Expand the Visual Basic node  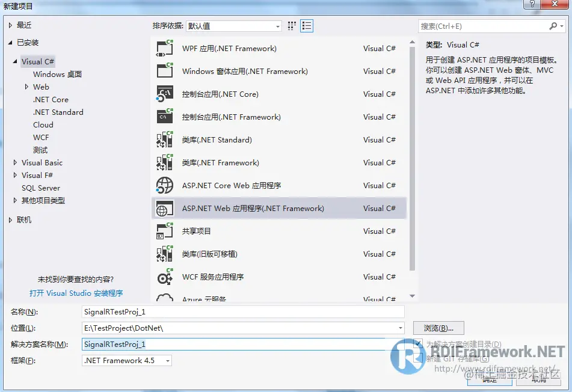coord(14,162)
